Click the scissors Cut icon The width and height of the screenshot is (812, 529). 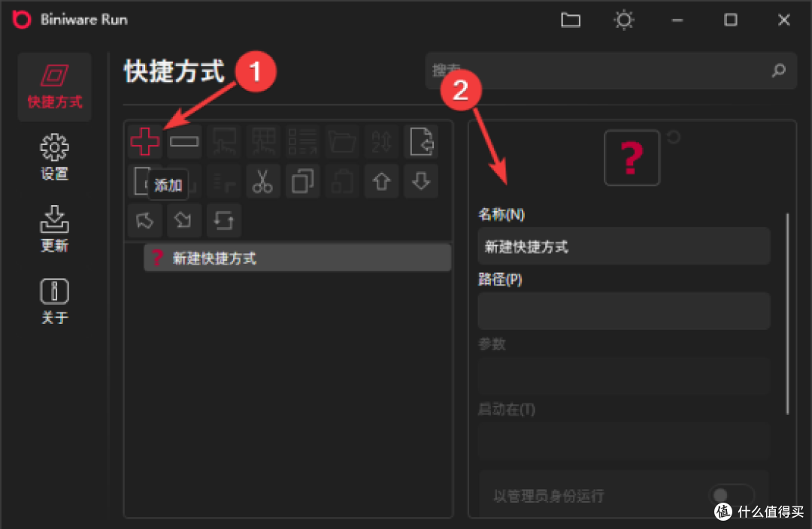[x=263, y=181]
